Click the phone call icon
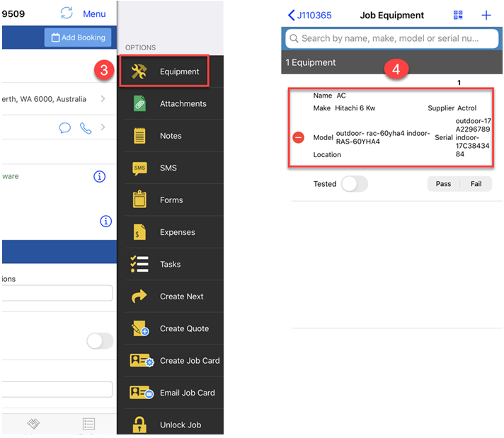 pyautogui.click(x=86, y=128)
